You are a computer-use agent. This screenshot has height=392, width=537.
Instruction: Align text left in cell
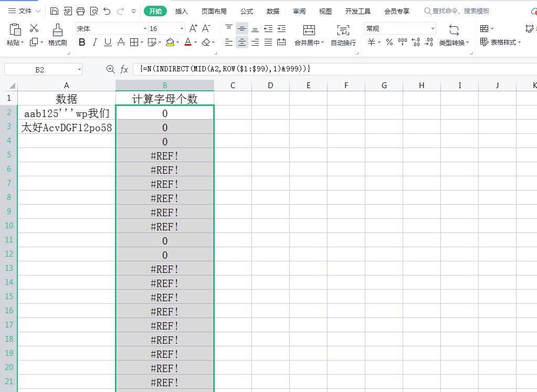pyautogui.click(x=229, y=42)
